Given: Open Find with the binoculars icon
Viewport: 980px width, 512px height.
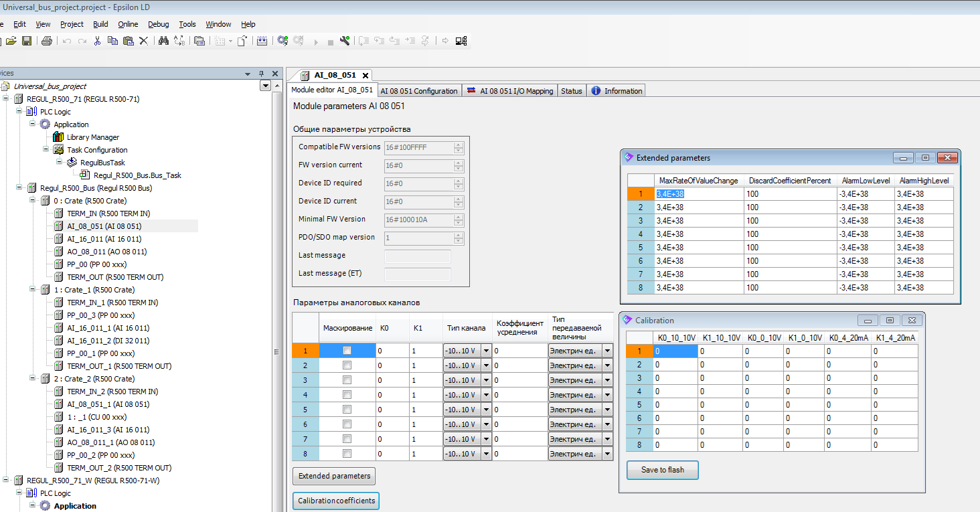Looking at the screenshot, I should point(163,41).
